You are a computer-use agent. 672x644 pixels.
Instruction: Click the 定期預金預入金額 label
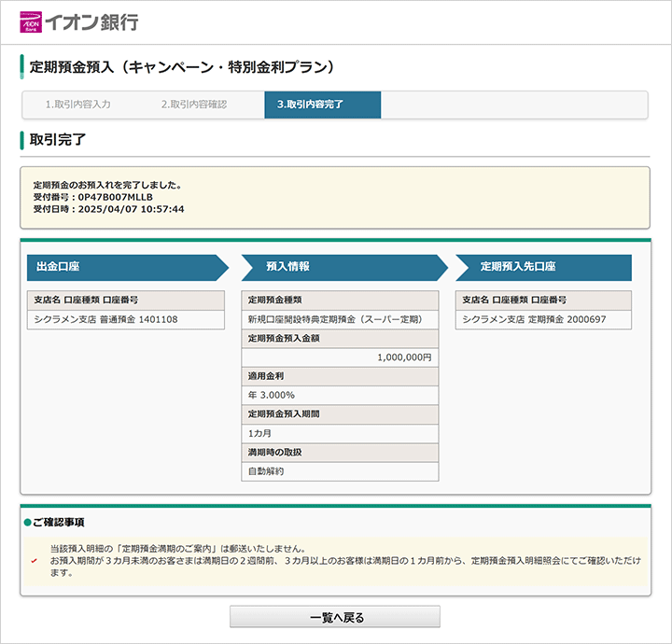point(284,338)
